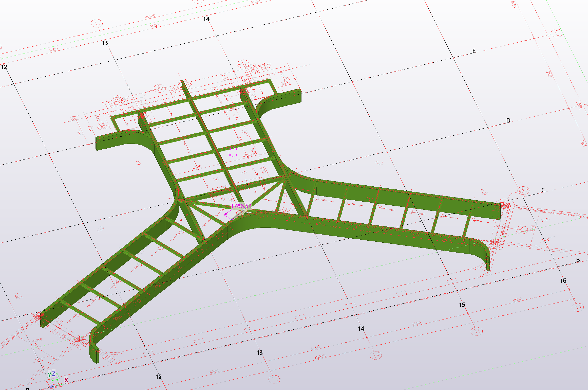
Task: Select grid label E
Action: point(473,51)
